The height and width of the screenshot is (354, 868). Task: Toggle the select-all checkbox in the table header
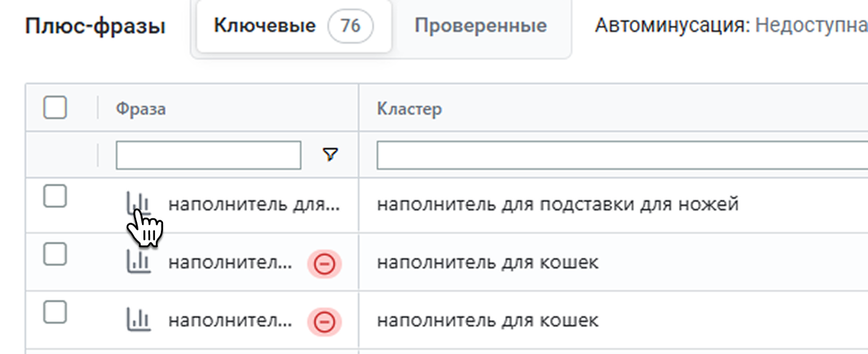[x=55, y=109]
